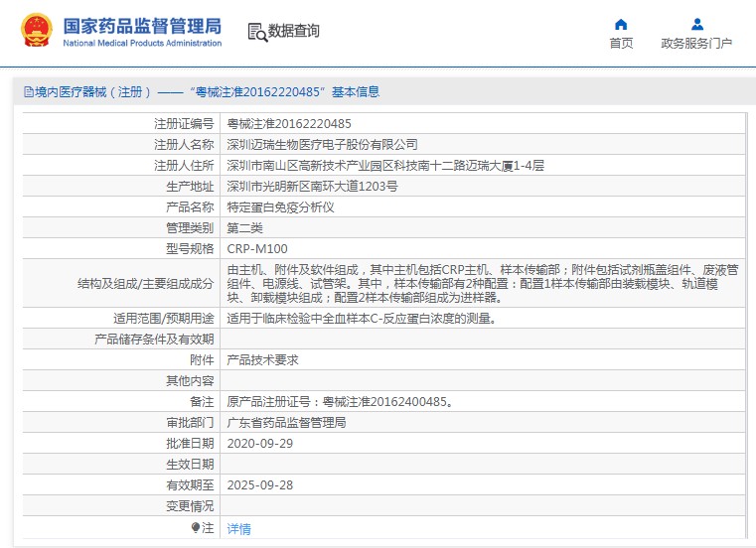Screen dimensions: 756x548
Task: Open the 详情 link
Action: coord(239,529)
